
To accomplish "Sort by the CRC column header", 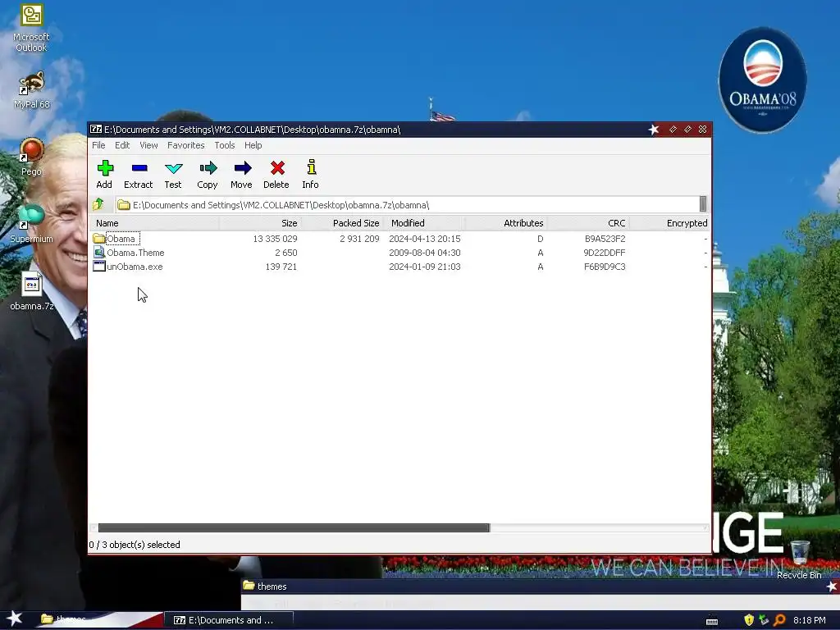I will click(x=587, y=223).
